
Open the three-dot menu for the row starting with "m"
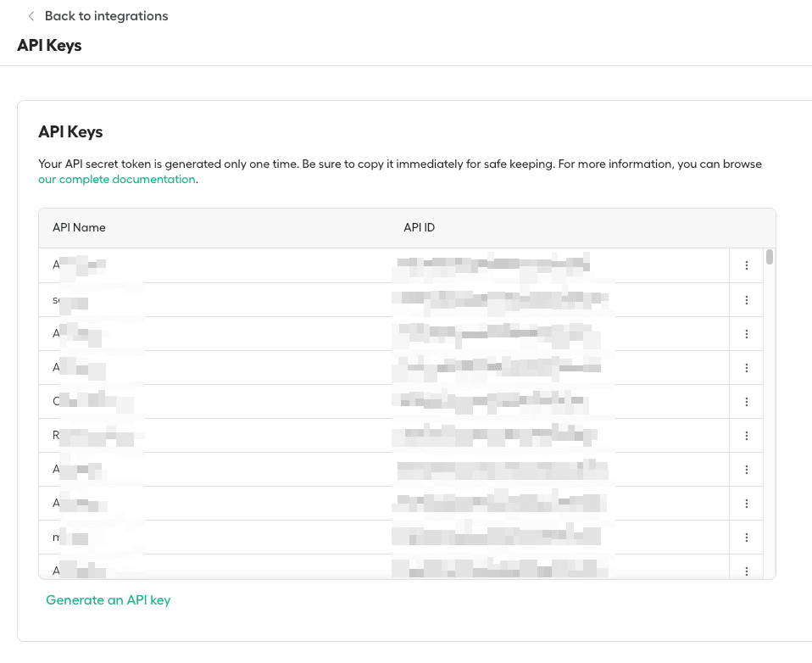(x=747, y=537)
